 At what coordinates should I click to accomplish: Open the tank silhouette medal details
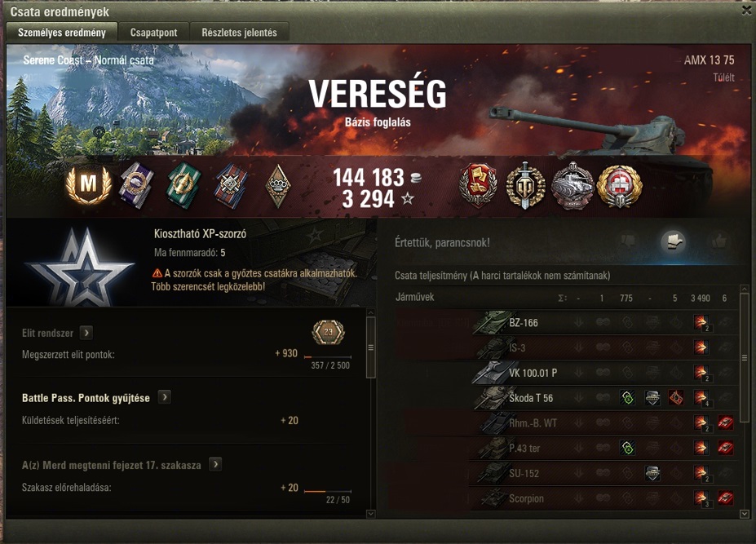[573, 186]
